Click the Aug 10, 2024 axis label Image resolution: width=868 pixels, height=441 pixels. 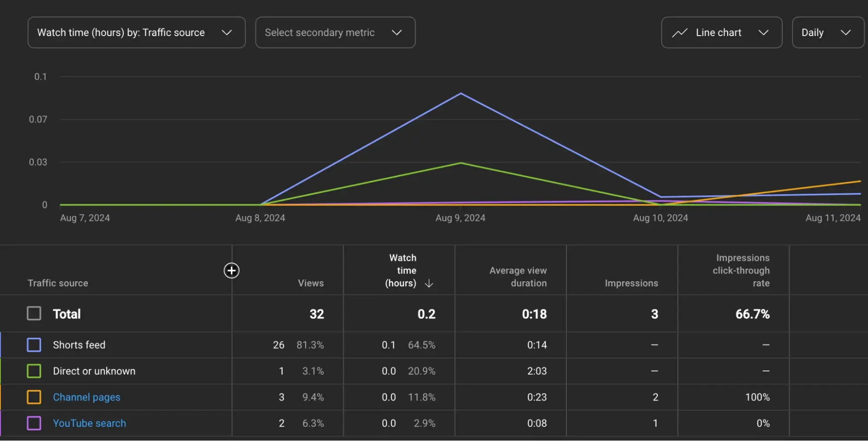(x=660, y=218)
